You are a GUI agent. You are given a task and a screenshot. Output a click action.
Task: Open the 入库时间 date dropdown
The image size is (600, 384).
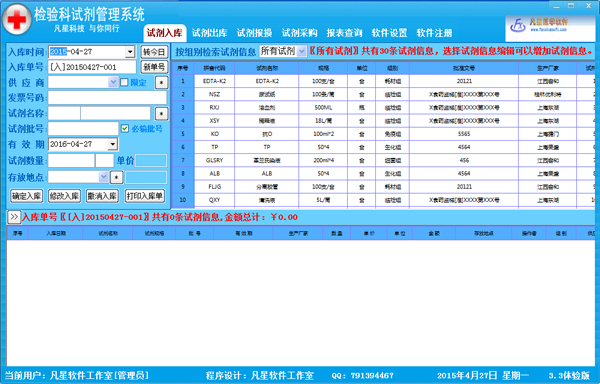[130, 52]
